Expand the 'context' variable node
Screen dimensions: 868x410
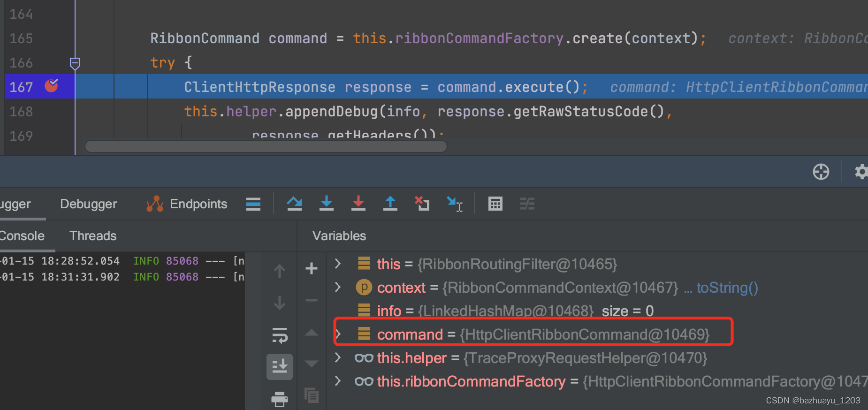(338, 287)
